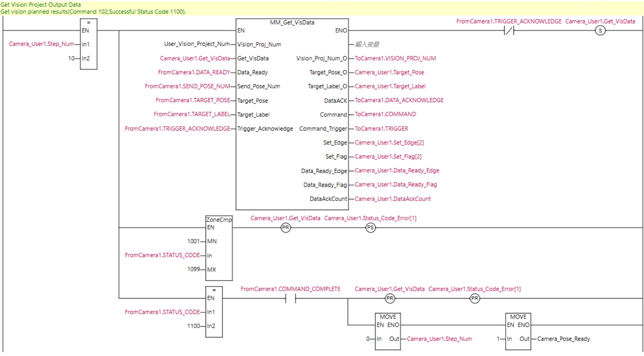Viewport: 644px width, 356px height.
Task: Select the MM_Get_VisData function block
Action: (x=292, y=112)
